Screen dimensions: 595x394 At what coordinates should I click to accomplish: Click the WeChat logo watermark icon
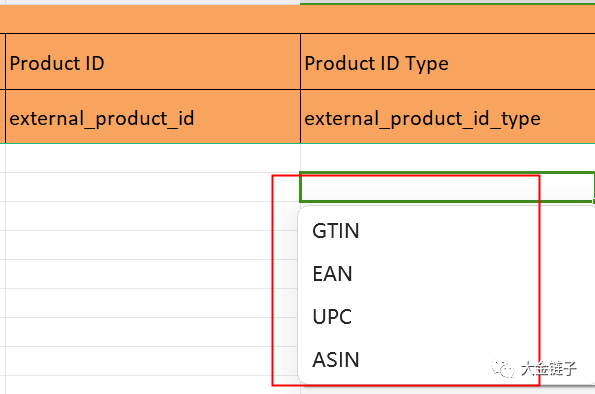502,368
